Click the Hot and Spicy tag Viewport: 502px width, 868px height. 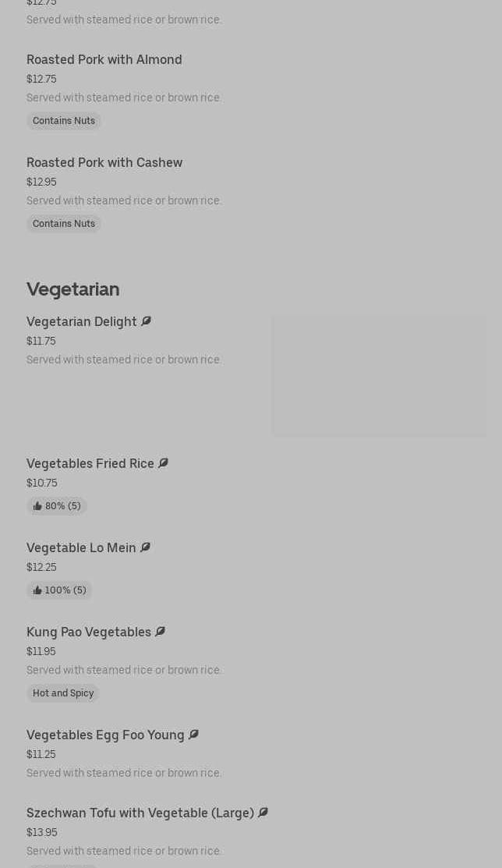pyautogui.click(x=63, y=693)
